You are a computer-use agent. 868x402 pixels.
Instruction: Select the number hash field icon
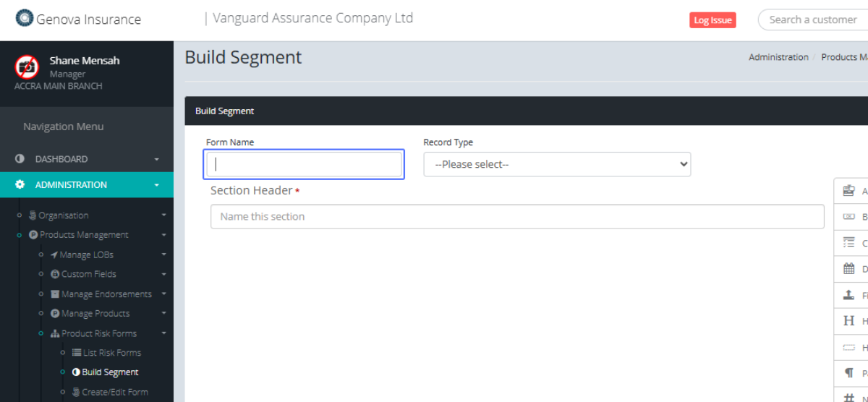point(849,396)
